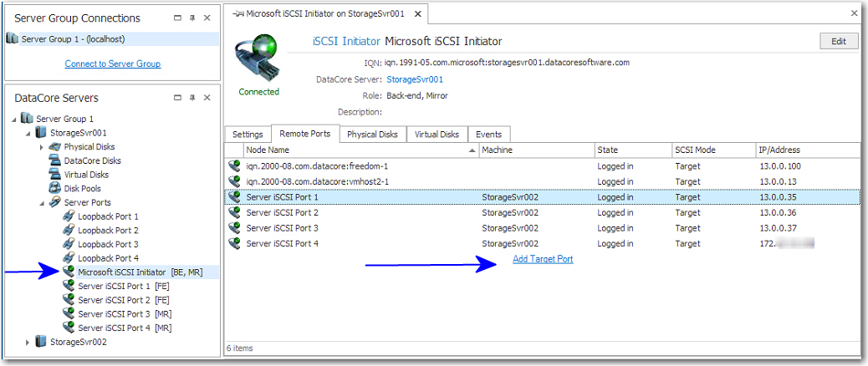Select Server iSCSI Port 3 row in table

pos(543,228)
